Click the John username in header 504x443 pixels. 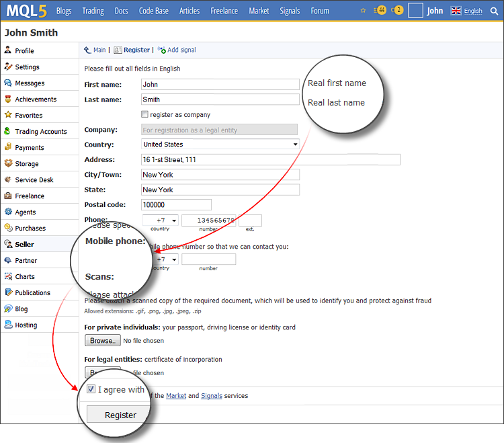[x=435, y=11]
